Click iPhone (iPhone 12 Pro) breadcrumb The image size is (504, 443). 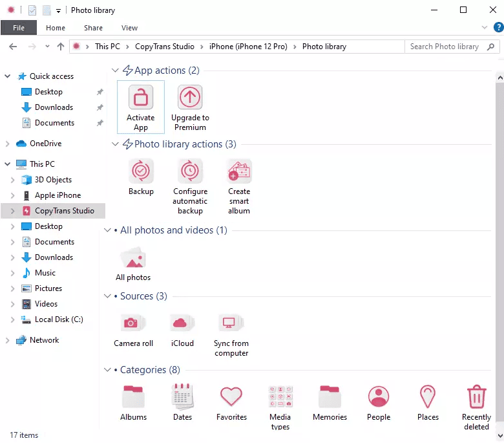[x=248, y=47]
